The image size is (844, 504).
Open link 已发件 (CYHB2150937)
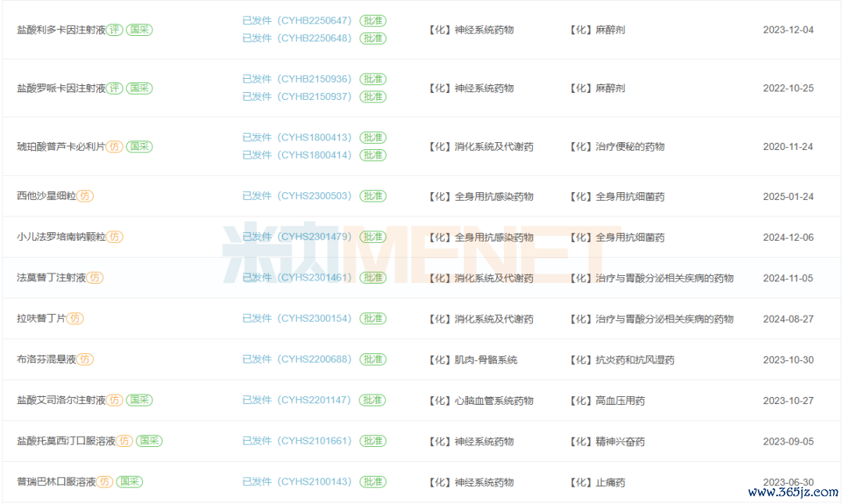[x=297, y=96]
